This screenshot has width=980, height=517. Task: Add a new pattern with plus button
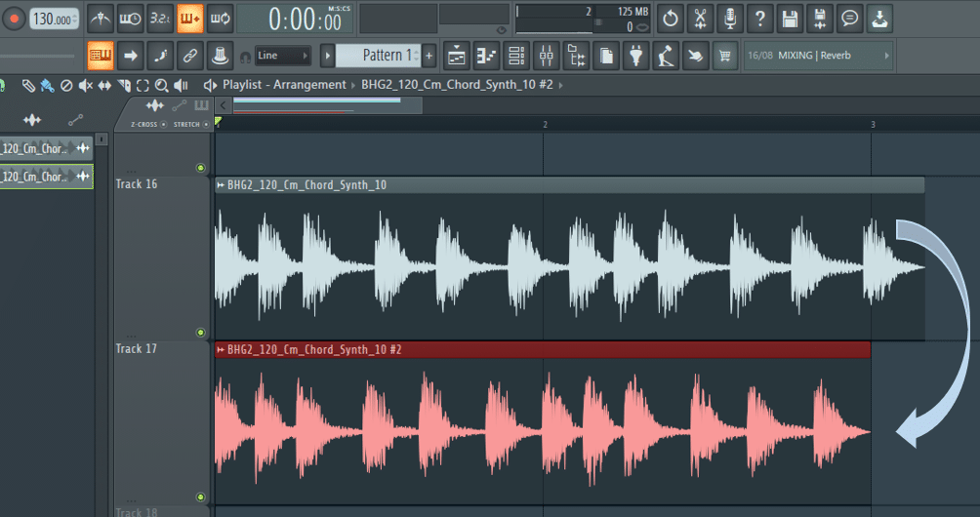[429, 57]
